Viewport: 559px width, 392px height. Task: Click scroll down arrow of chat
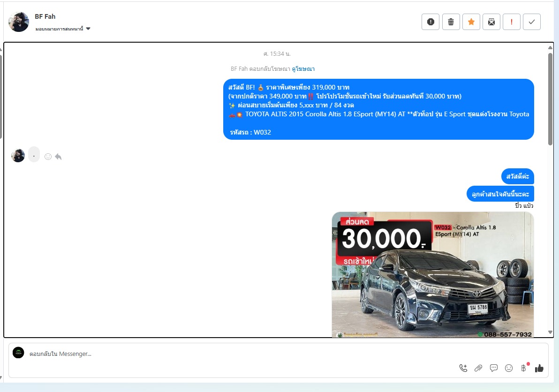pos(550,332)
